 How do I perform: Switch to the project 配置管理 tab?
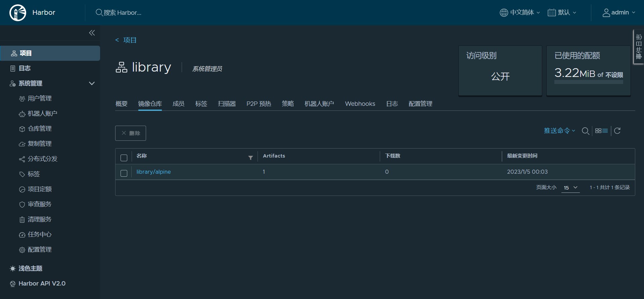tap(420, 104)
